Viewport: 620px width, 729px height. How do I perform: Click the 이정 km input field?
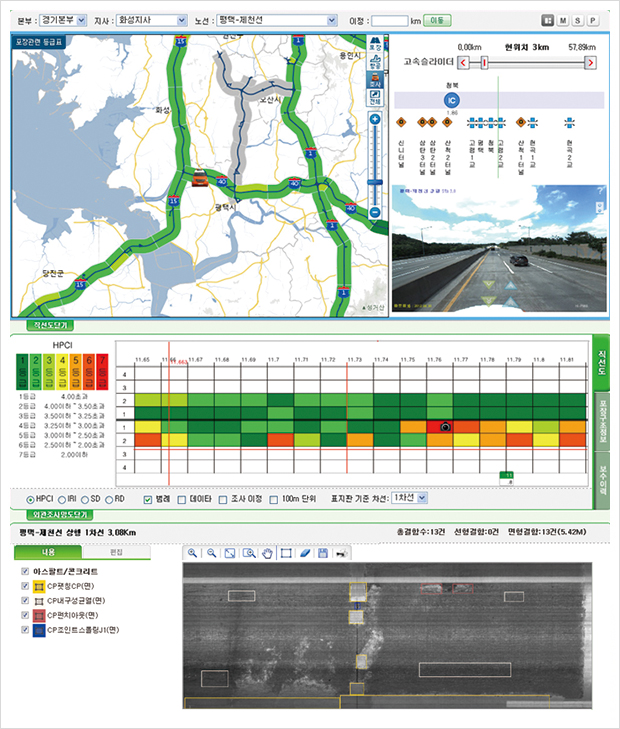(x=389, y=20)
